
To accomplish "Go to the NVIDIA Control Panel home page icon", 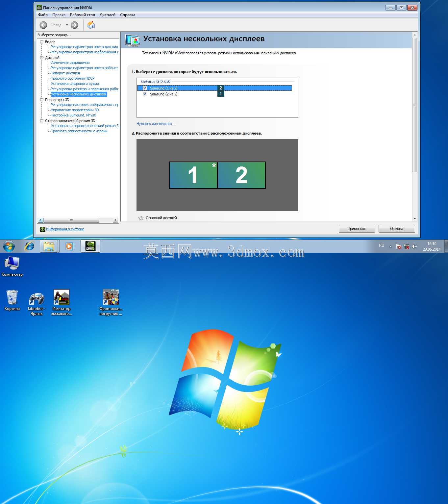I will coord(91,25).
